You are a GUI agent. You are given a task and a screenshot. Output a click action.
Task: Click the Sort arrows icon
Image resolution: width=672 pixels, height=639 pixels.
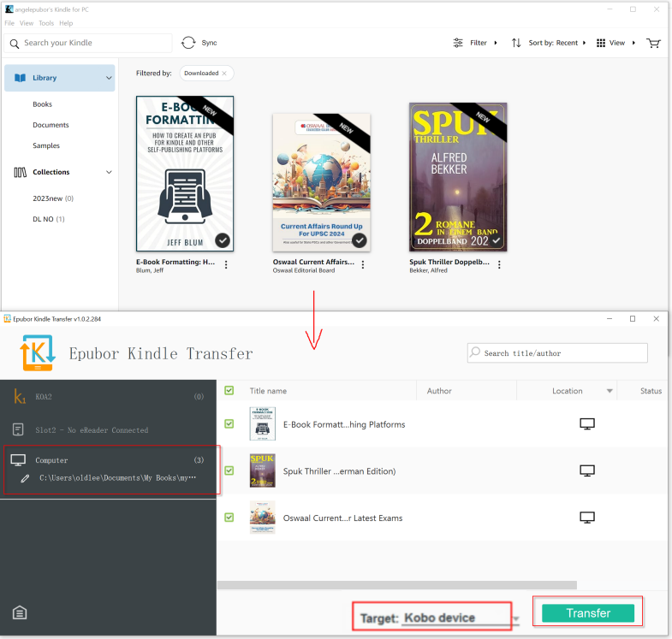point(516,43)
